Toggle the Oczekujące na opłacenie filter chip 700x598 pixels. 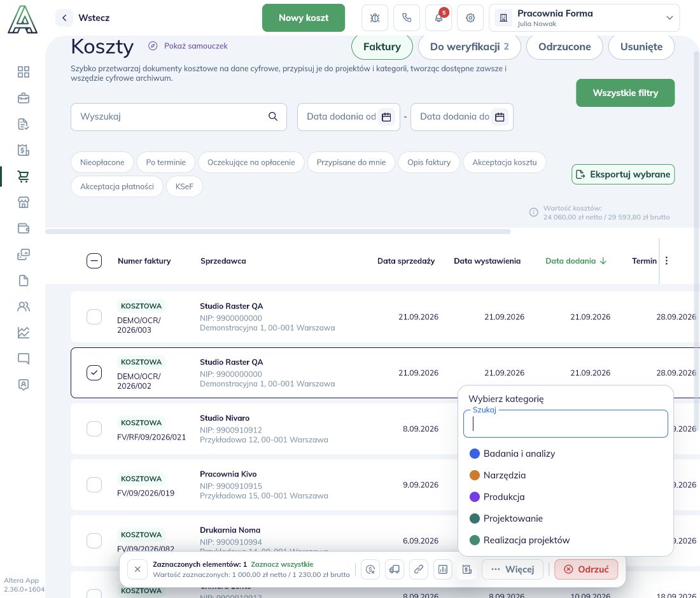[x=251, y=162]
